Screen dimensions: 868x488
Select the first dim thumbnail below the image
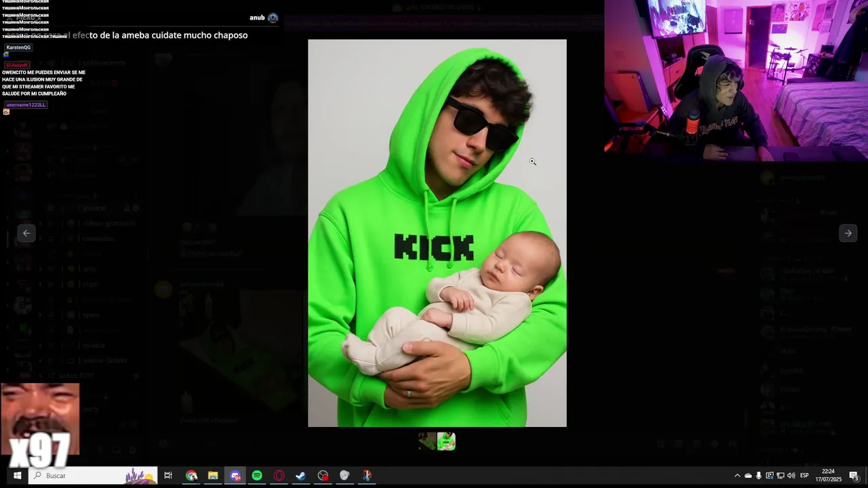pyautogui.click(x=427, y=441)
